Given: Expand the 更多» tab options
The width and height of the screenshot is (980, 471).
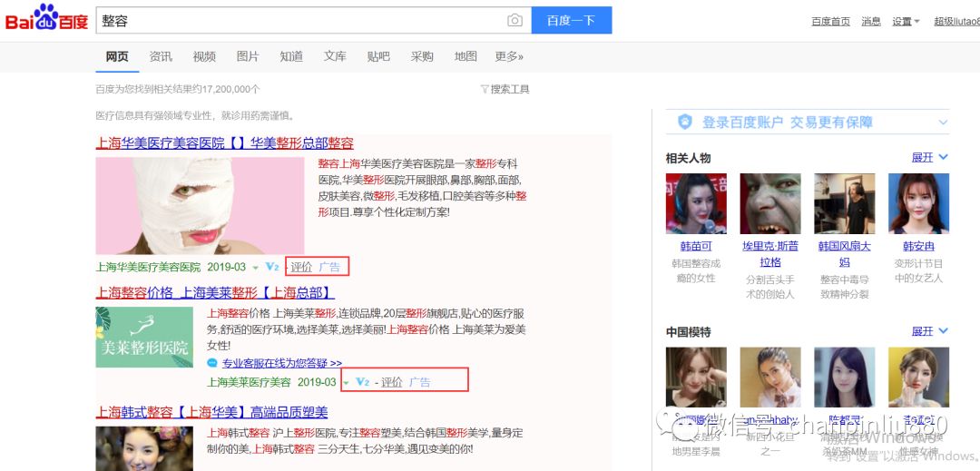Looking at the screenshot, I should [x=509, y=57].
